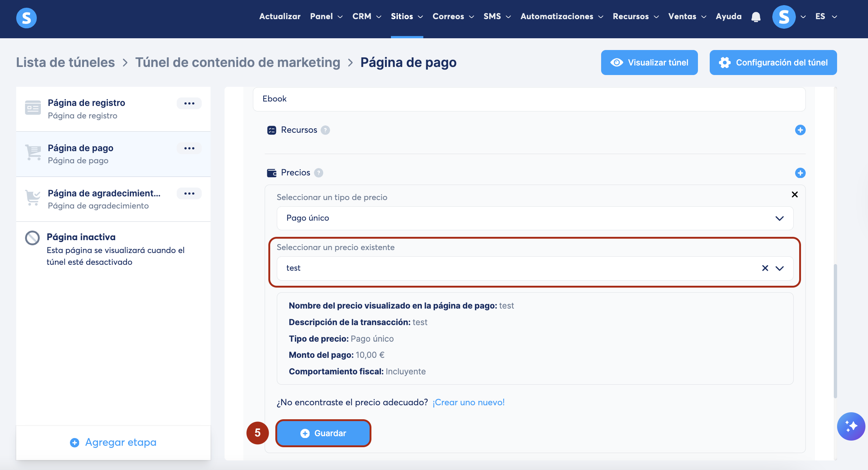Click the help icon beside Recursos
868x470 pixels.
tap(325, 130)
